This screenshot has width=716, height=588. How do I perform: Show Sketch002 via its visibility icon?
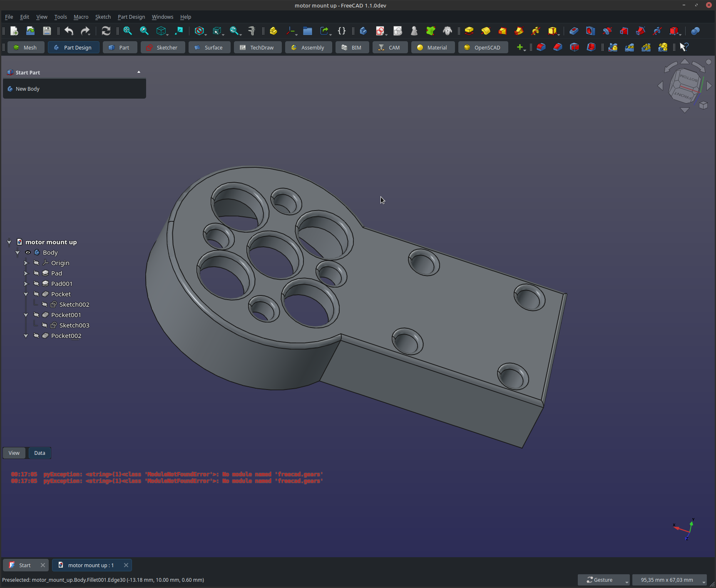coord(45,305)
